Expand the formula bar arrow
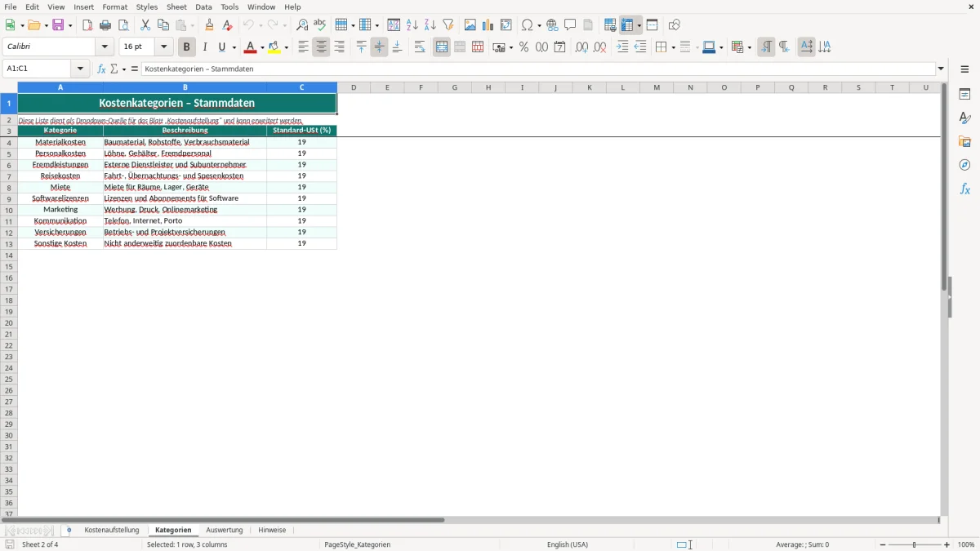Viewport: 980px width, 551px height. (941, 69)
